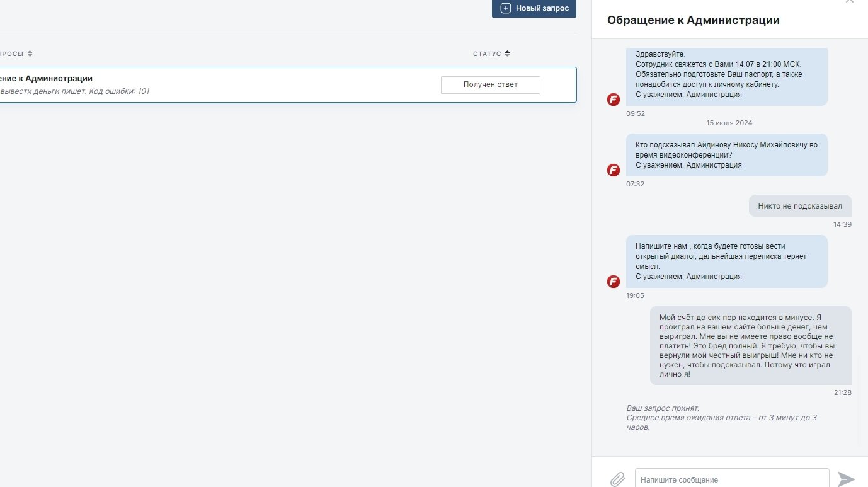This screenshot has width=868, height=487.
Task: Select the message starting Мой счёт до сих пор
Action: [x=750, y=346]
